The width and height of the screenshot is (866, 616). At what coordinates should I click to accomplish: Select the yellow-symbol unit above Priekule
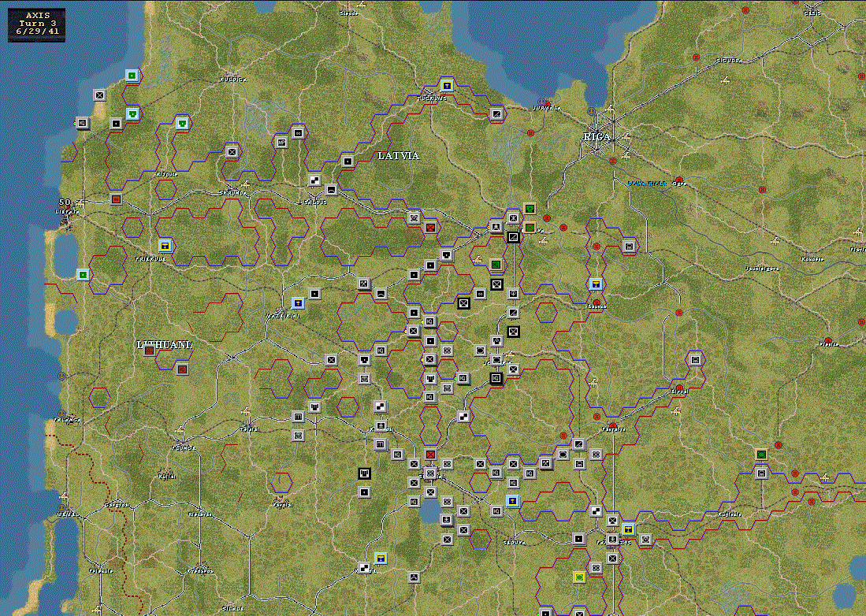tap(165, 245)
